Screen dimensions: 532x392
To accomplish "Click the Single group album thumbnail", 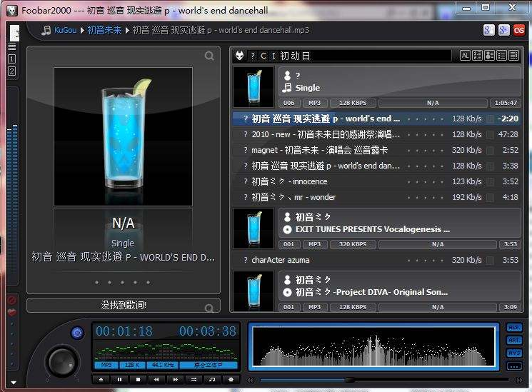I will pos(254,87).
